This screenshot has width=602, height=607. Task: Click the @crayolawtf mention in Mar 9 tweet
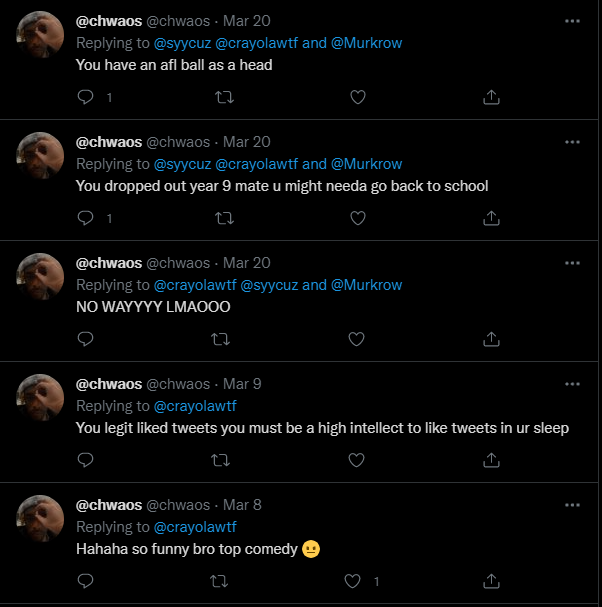pyautogui.click(x=194, y=406)
